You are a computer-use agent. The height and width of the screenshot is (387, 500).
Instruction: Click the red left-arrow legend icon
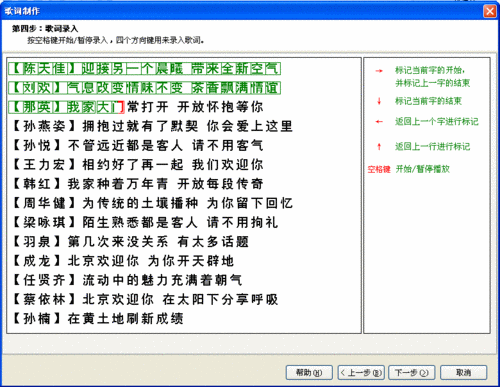379,122
